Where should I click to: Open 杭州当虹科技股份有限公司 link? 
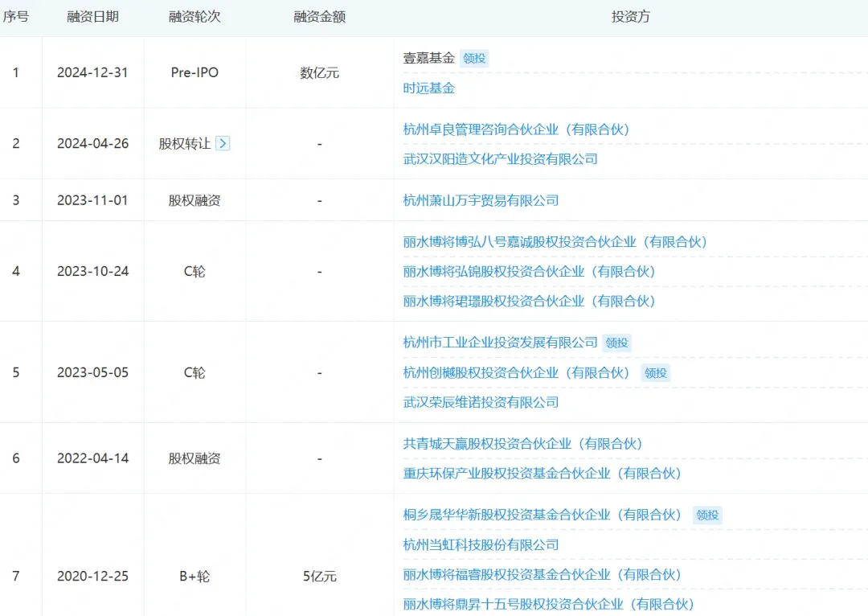point(481,545)
